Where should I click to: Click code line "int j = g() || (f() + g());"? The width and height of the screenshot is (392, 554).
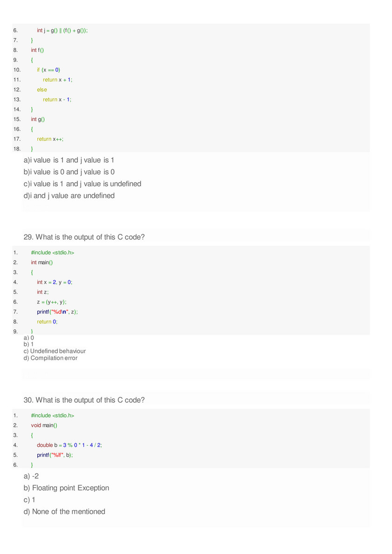click(x=62, y=30)
